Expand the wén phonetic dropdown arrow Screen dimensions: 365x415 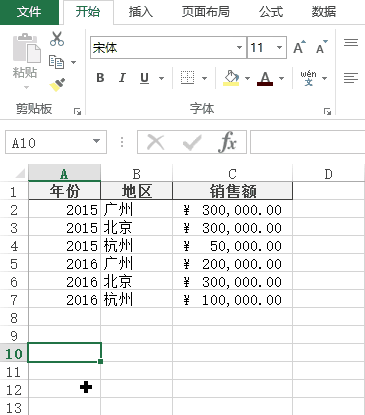[x=324, y=79]
